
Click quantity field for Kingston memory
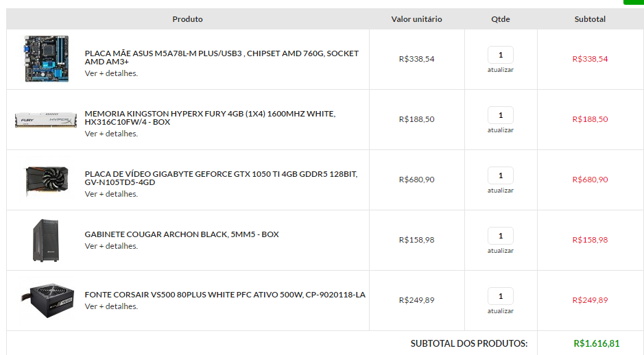click(x=501, y=115)
